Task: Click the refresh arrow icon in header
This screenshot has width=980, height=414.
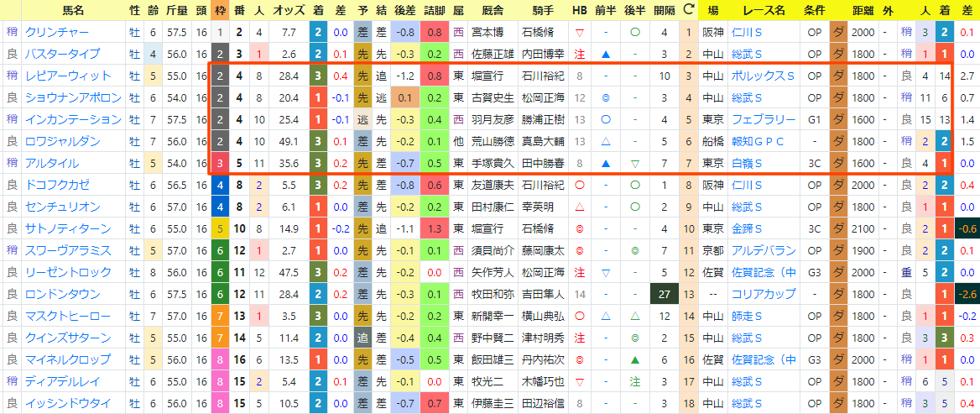Action: pos(689,10)
